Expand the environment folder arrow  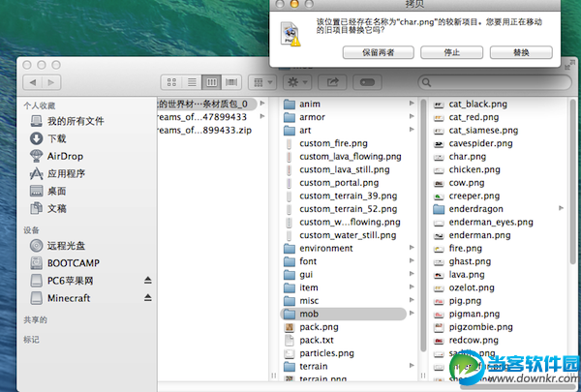pos(412,248)
